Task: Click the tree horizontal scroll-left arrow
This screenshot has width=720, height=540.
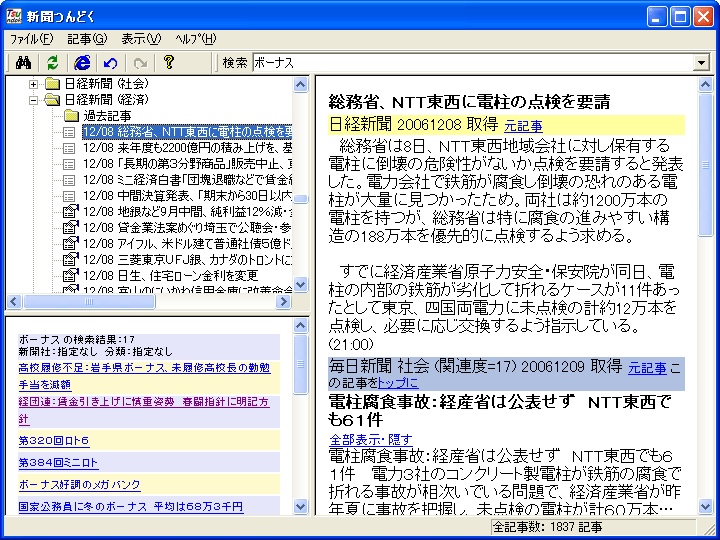Action: (14, 301)
